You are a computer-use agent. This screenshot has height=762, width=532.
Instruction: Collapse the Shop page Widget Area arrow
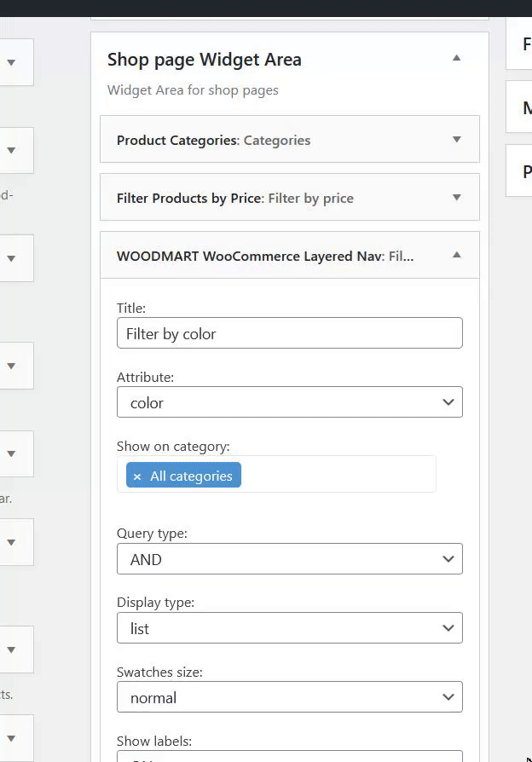[456, 59]
